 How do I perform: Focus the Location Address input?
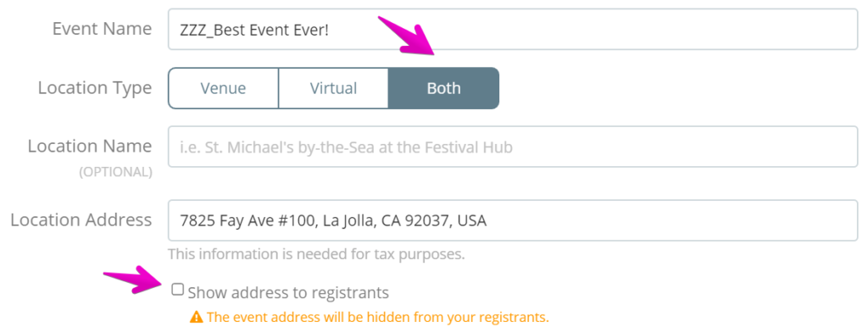(x=513, y=220)
